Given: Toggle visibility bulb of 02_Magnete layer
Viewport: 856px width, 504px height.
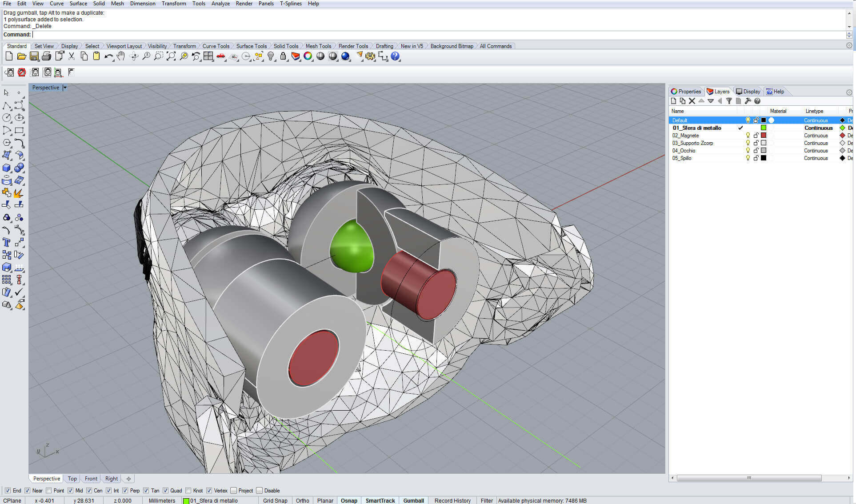Looking at the screenshot, I should (748, 136).
